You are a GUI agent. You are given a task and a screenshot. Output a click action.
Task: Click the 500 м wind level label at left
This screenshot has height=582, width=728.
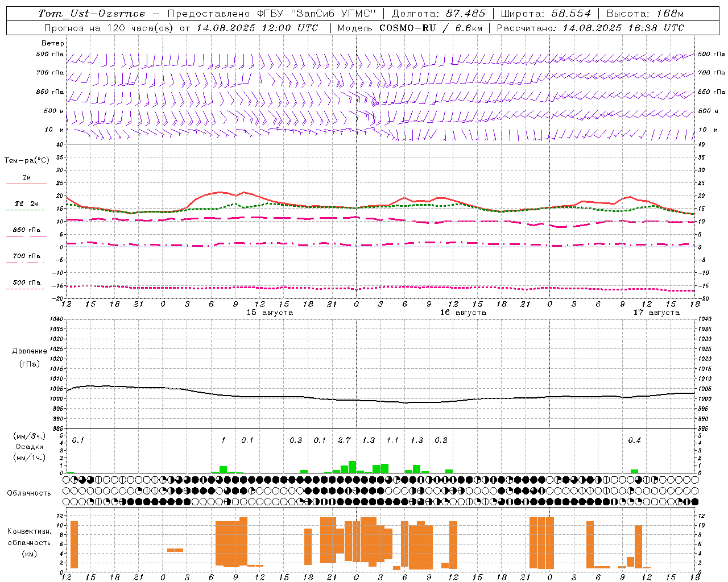point(54,111)
